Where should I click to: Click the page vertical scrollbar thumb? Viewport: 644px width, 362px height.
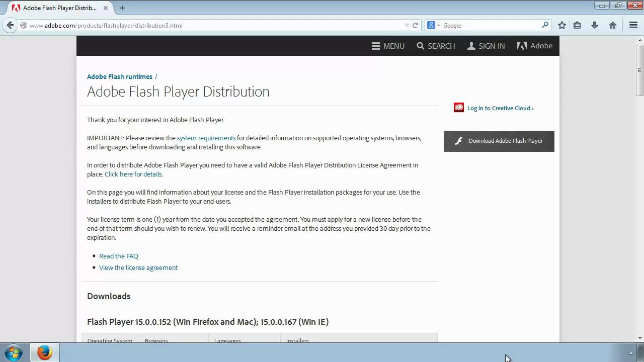point(639,70)
